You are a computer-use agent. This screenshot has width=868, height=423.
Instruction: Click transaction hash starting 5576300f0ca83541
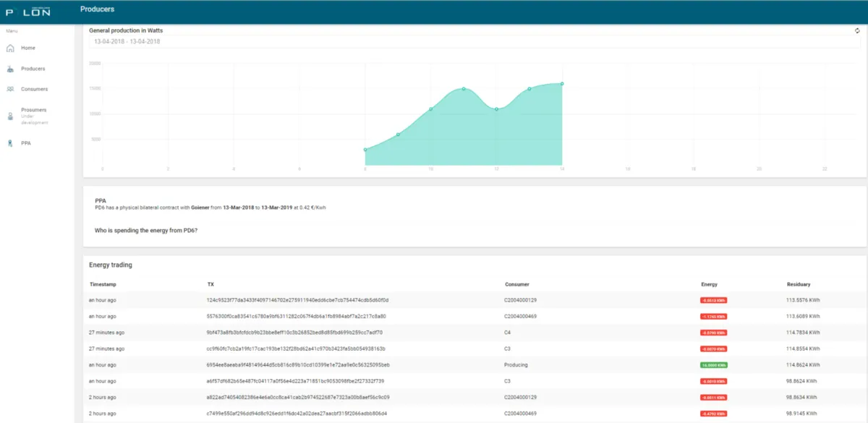click(x=296, y=316)
